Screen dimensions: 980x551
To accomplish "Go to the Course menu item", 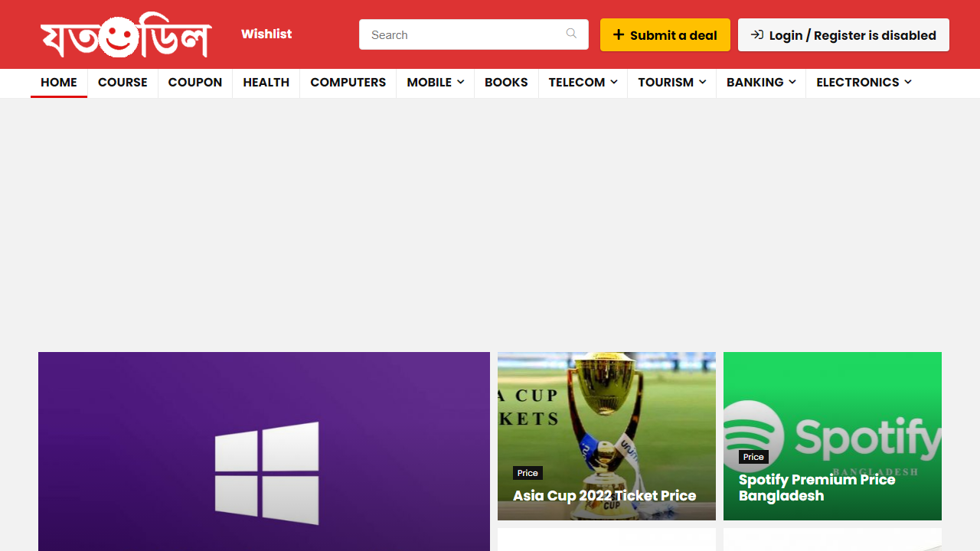I will coord(122,83).
